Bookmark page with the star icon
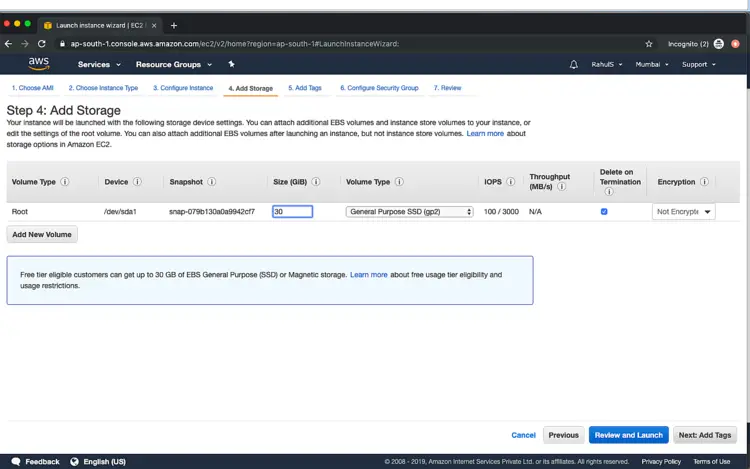The width and height of the screenshot is (750, 469). pos(649,44)
